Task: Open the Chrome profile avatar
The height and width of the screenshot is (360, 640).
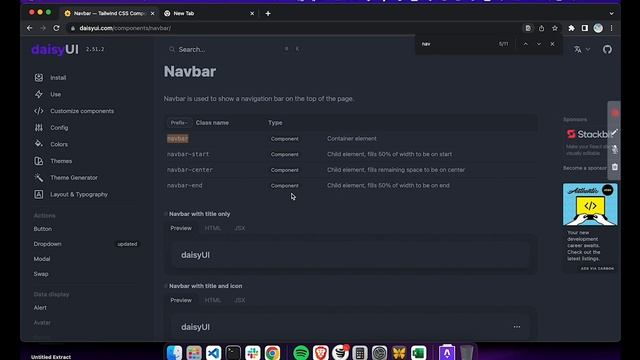Action: click(598, 28)
